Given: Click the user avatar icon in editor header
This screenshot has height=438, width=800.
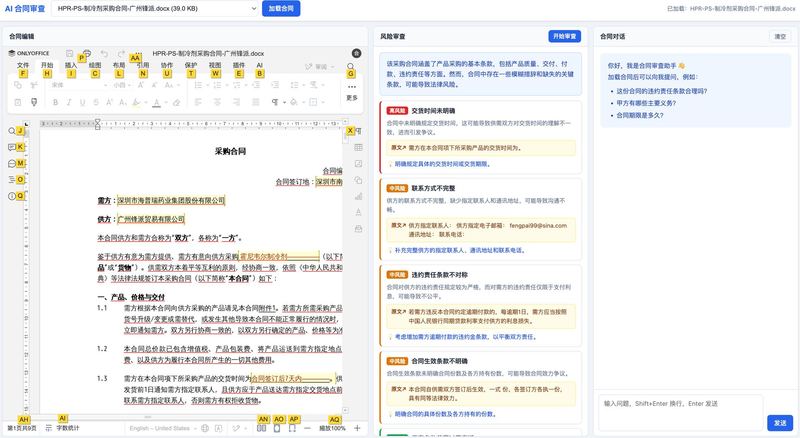Looking at the screenshot, I should pyautogui.click(x=357, y=53).
